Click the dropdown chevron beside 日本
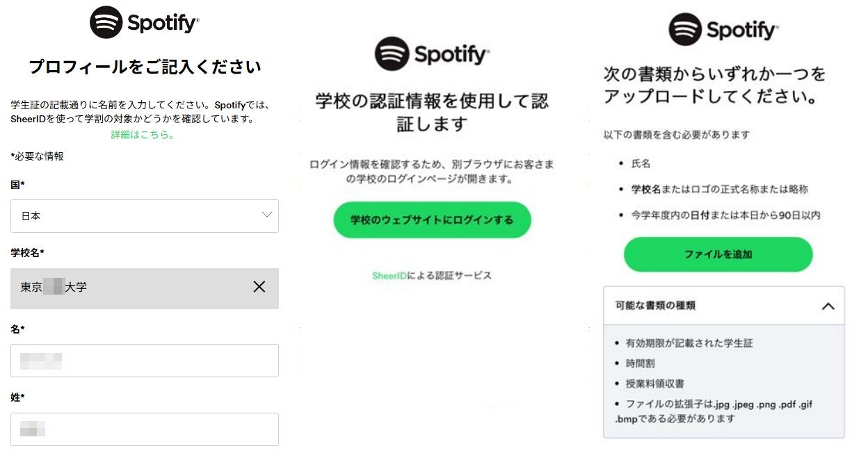Screen dimensions: 868x453 pyautogui.click(x=267, y=215)
